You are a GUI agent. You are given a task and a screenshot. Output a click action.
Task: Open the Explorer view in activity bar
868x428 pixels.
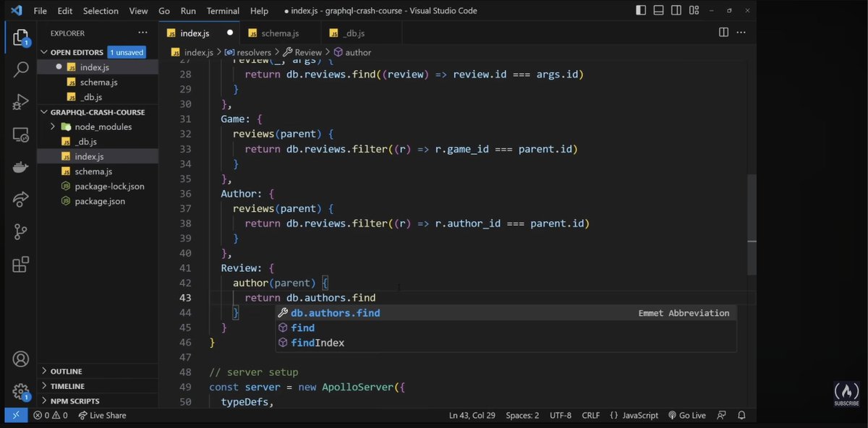point(21,38)
